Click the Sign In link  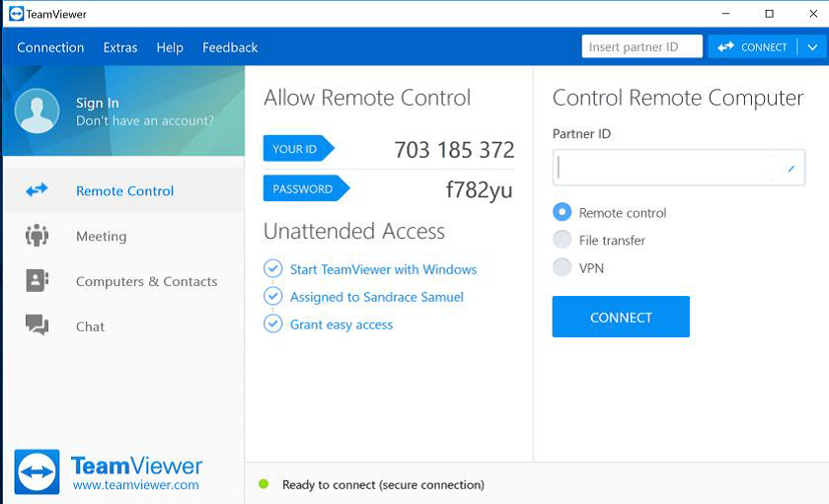(x=98, y=103)
